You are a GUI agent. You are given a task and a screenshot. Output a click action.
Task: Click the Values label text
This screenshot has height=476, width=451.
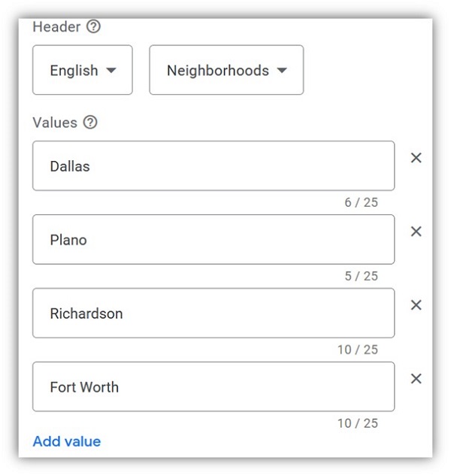tap(55, 123)
